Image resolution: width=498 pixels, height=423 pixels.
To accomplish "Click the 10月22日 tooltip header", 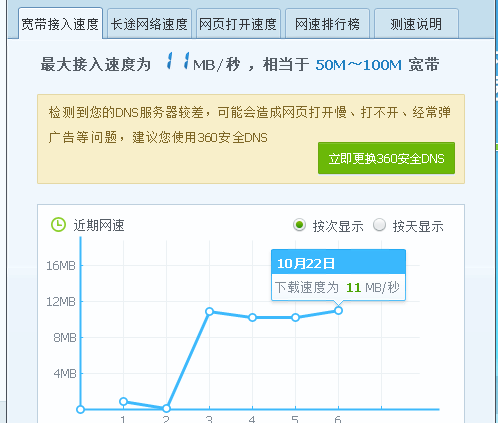I will (x=338, y=262).
